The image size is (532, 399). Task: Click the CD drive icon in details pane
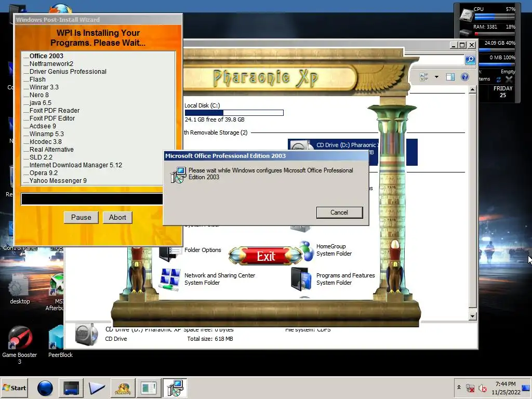click(87, 334)
